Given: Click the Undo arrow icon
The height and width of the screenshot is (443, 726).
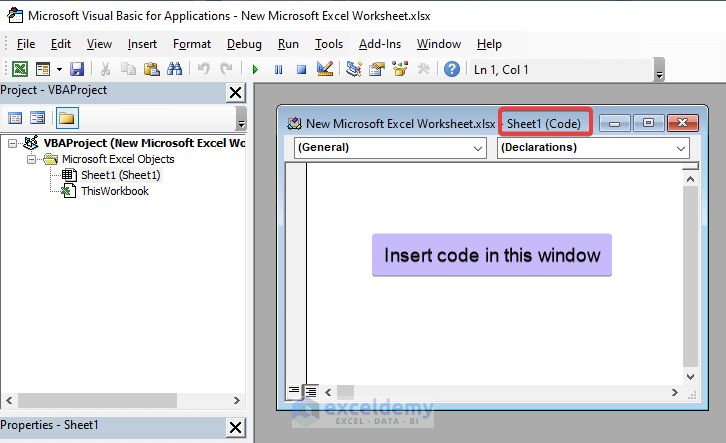Looking at the screenshot, I should tap(203, 69).
